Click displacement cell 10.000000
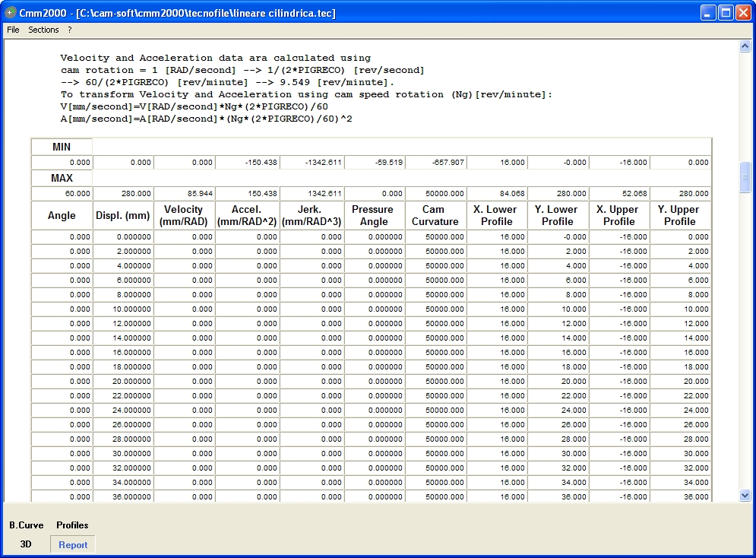 123,309
